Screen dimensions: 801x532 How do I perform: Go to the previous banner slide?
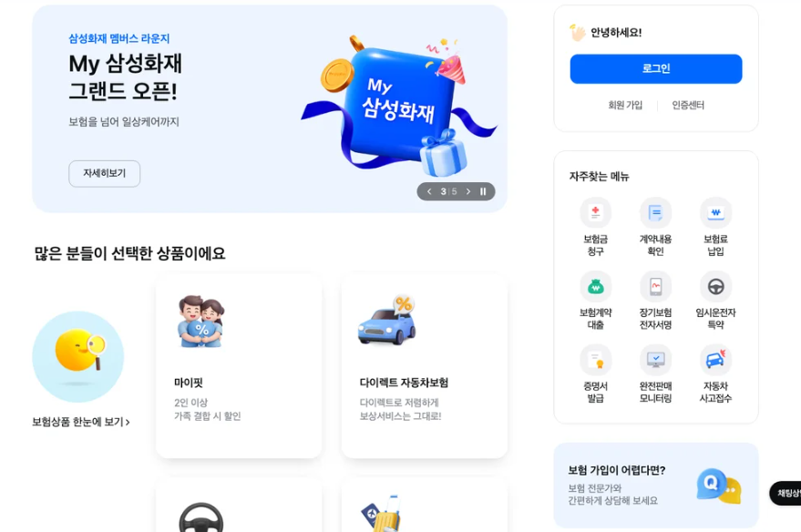[x=429, y=191]
